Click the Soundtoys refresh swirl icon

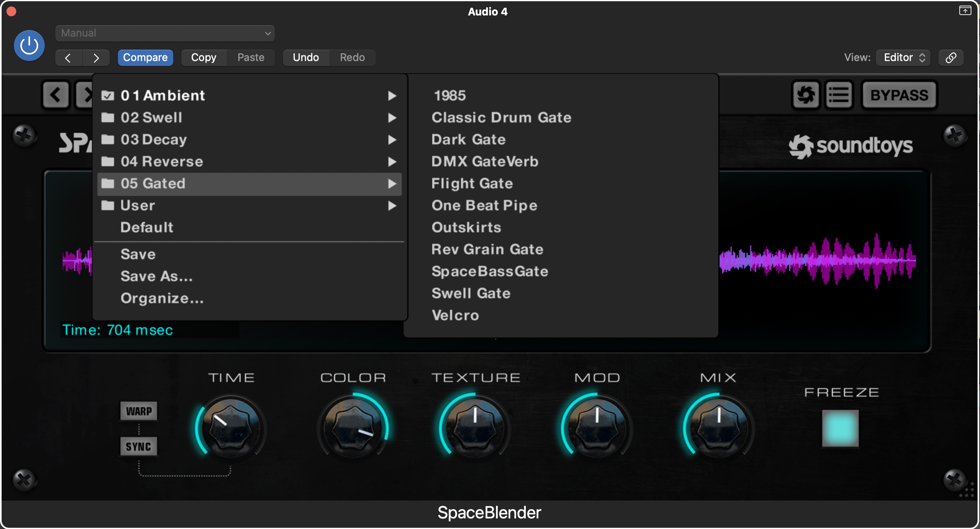[806, 95]
